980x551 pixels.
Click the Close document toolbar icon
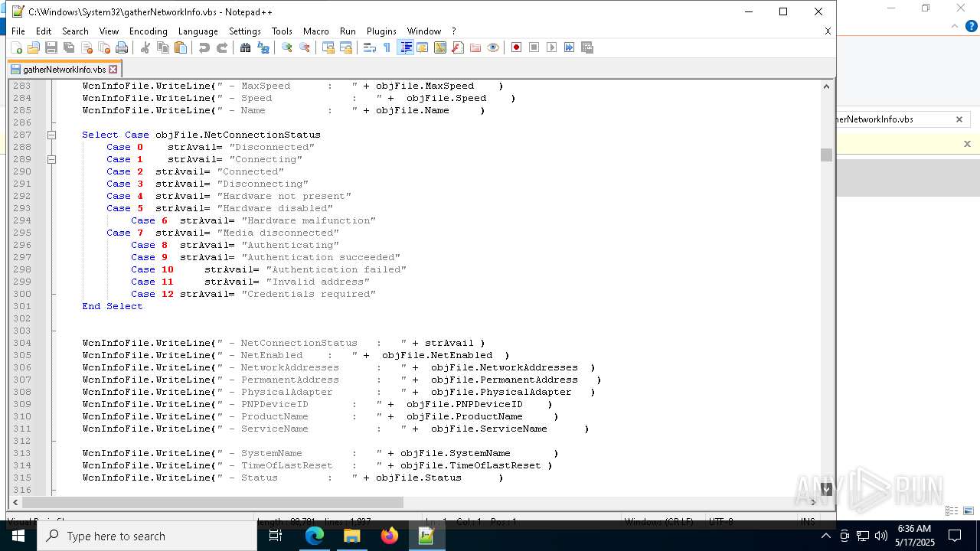[x=87, y=47]
